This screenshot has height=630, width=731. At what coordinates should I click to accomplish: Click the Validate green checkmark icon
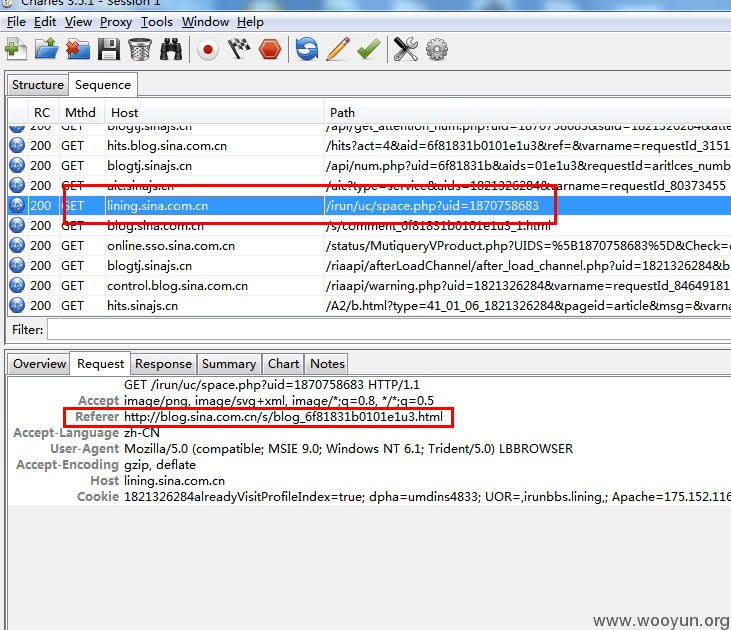click(369, 49)
